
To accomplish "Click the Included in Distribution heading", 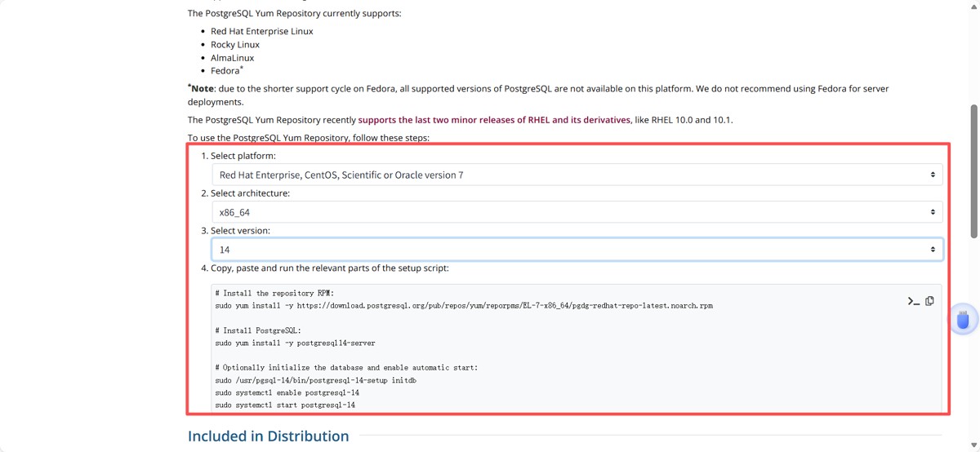I will coord(268,436).
